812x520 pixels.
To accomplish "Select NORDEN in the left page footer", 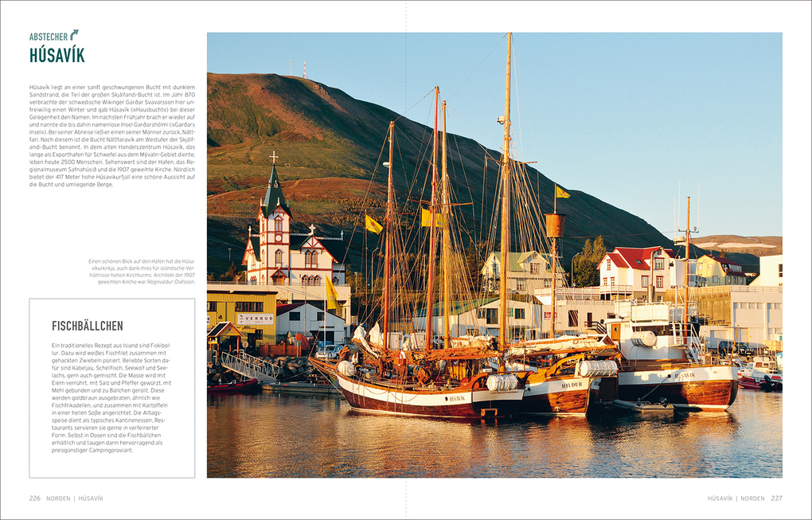I will [58, 498].
